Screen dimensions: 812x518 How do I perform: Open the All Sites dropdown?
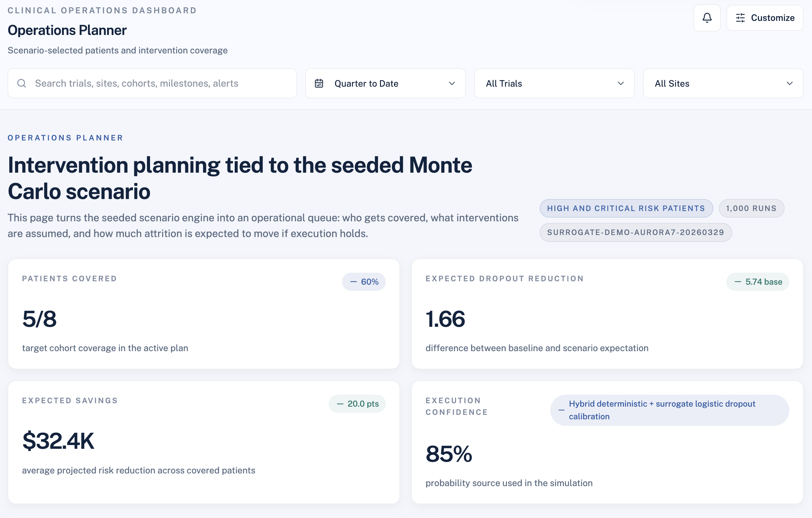[x=723, y=83]
